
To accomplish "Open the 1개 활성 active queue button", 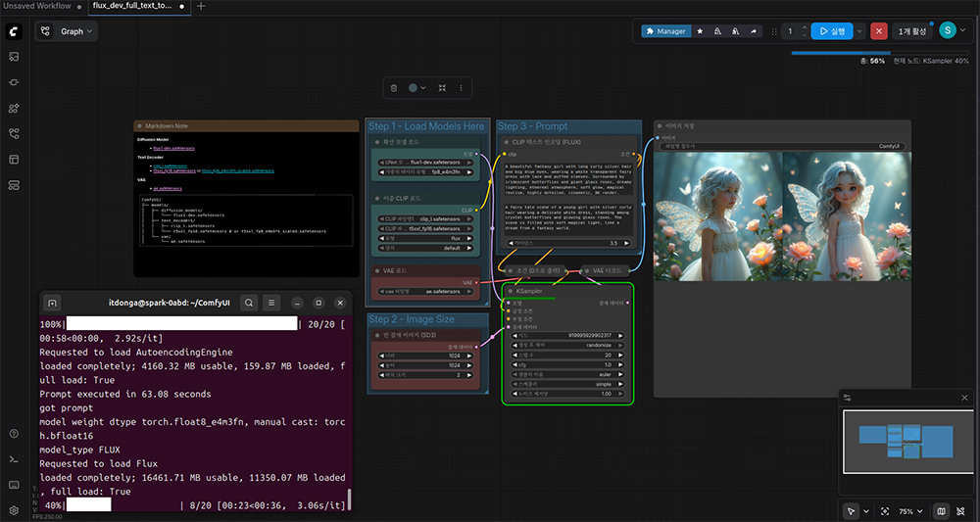I will 912,31.
